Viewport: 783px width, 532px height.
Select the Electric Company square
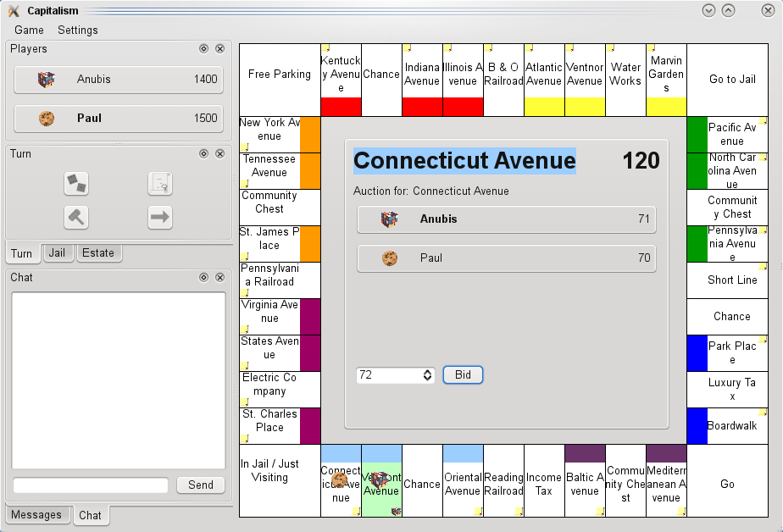click(280, 390)
